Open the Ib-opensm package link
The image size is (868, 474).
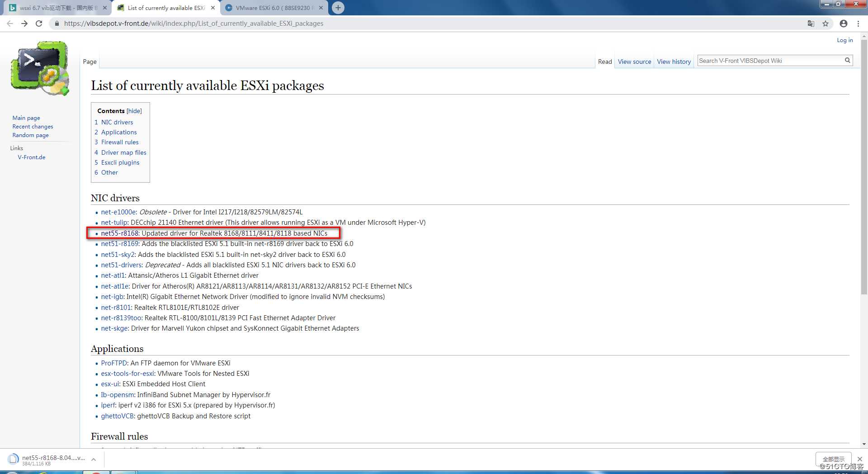click(117, 394)
